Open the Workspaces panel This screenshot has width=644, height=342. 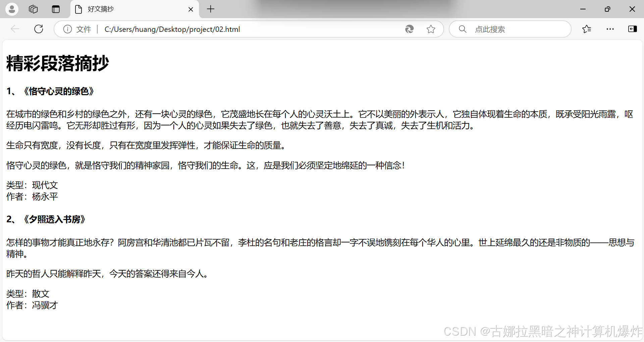33,9
